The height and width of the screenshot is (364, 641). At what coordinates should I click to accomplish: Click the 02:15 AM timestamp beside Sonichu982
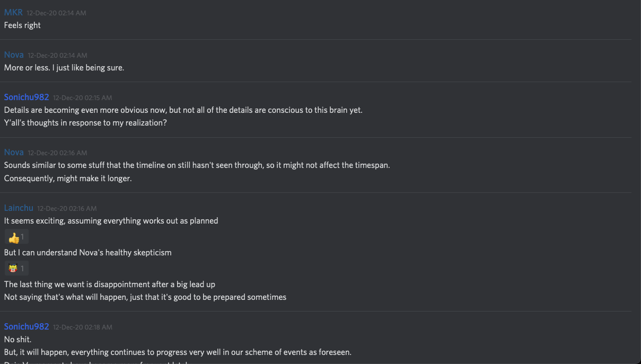(x=82, y=97)
